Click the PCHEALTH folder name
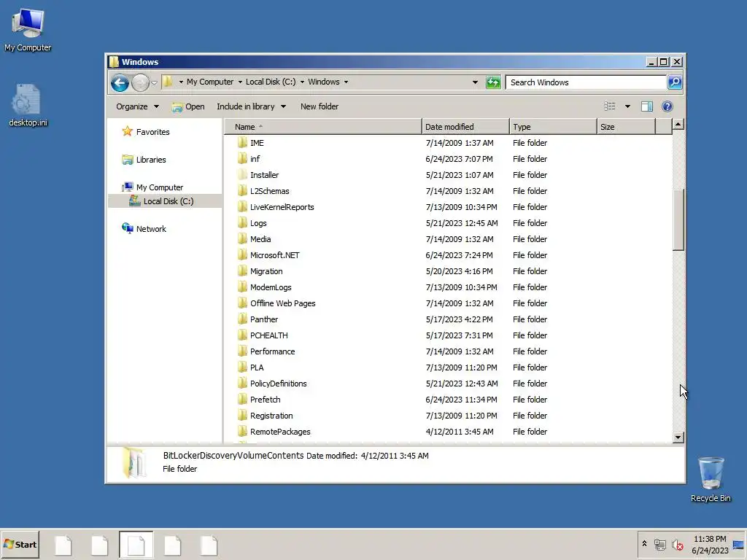 (x=268, y=335)
